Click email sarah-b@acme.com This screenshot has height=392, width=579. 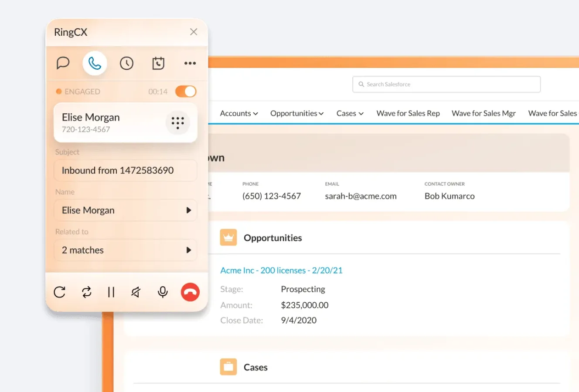[x=361, y=196]
